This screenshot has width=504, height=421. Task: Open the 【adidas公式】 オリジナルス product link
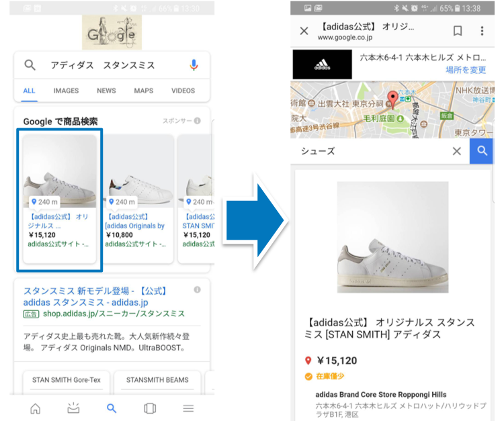tap(58, 222)
